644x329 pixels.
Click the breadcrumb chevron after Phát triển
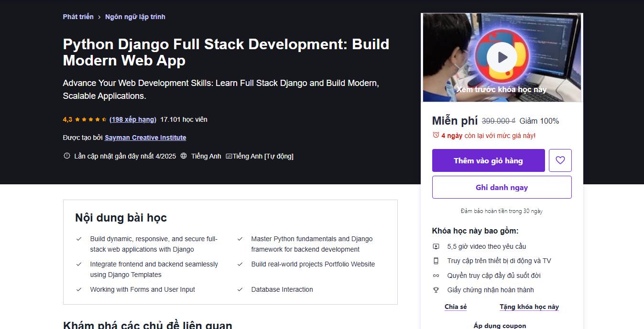[99, 17]
